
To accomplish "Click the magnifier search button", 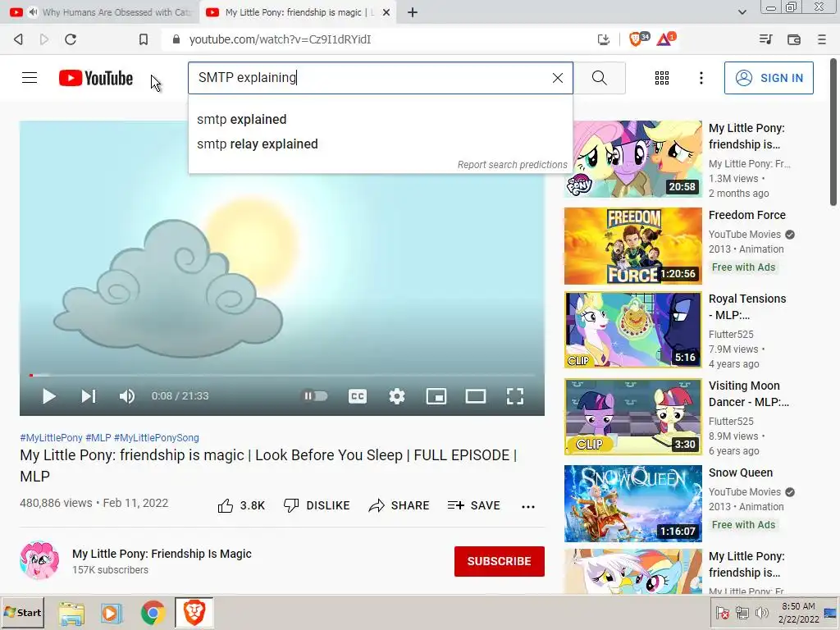I will coord(600,78).
